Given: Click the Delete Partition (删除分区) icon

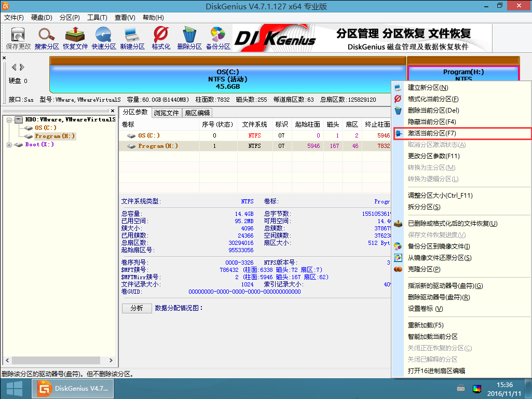Looking at the screenshot, I should click(x=189, y=38).
